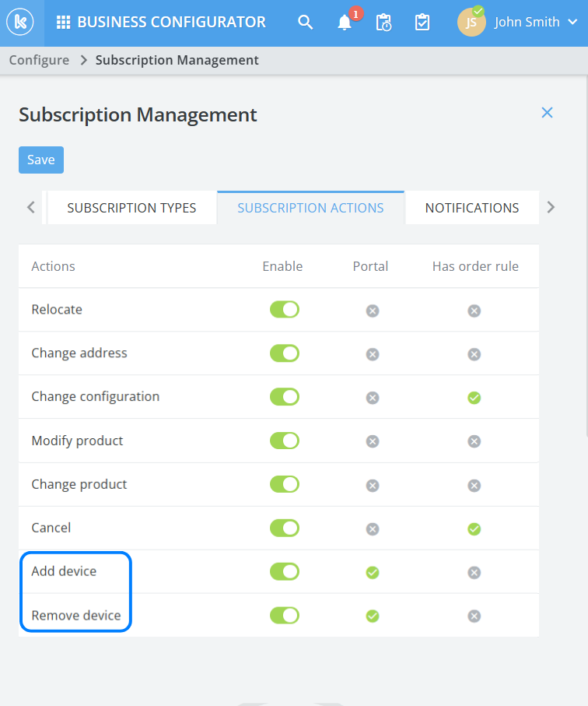Open the apps grid menu icon
588x706 pixels.
click(64, 23)
